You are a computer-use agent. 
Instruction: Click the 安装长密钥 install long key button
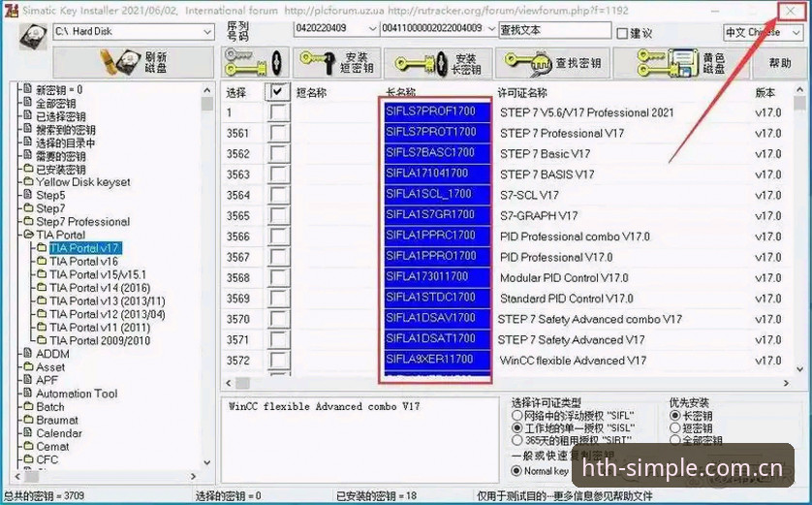coord(438,64)
